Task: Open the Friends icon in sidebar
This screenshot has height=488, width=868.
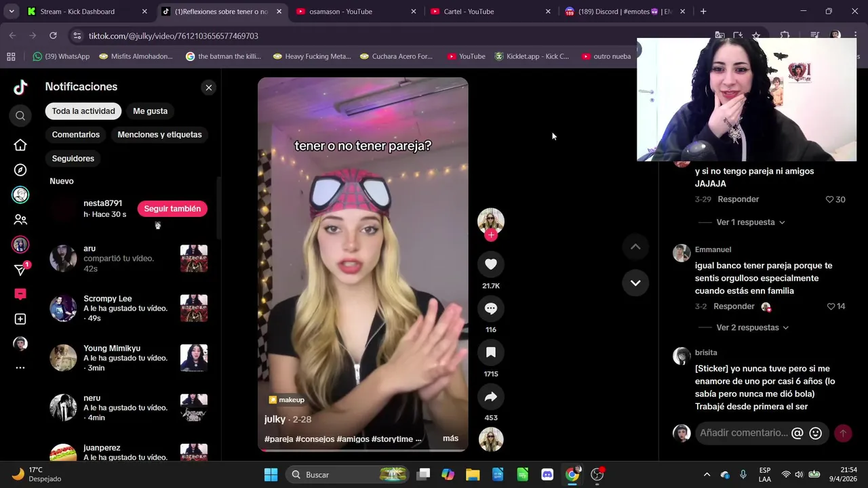Action: point(20,220)
